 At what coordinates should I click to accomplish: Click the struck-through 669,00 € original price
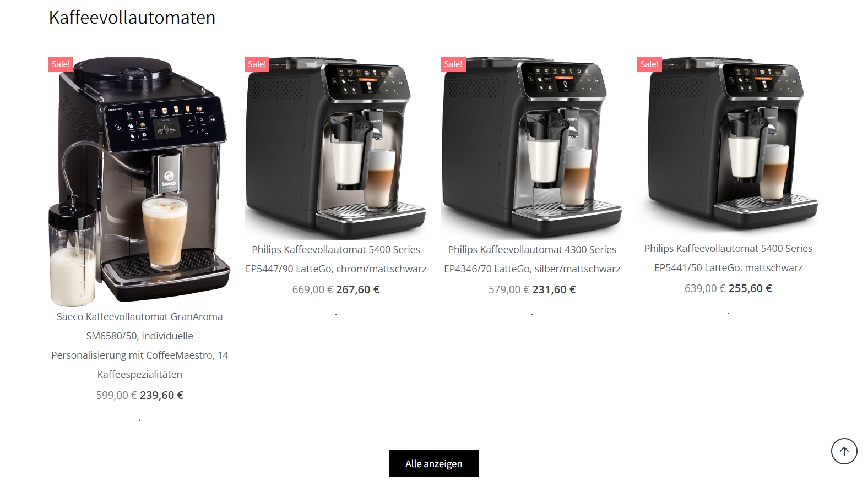click(x=312, y=289)
